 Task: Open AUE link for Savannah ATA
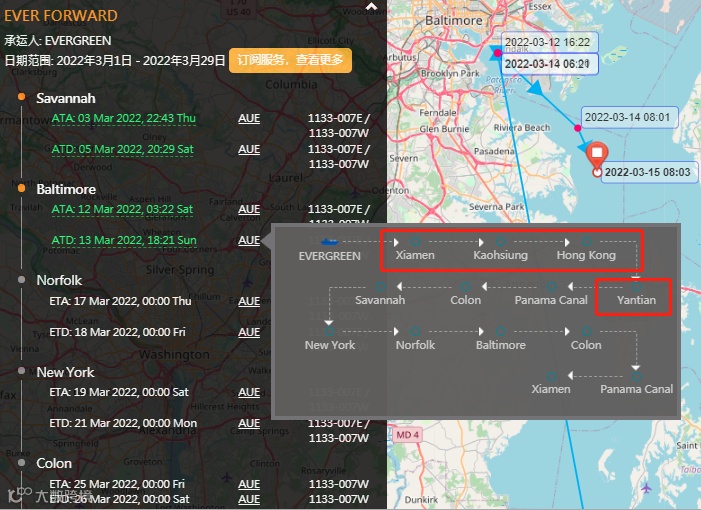point(249,118)
